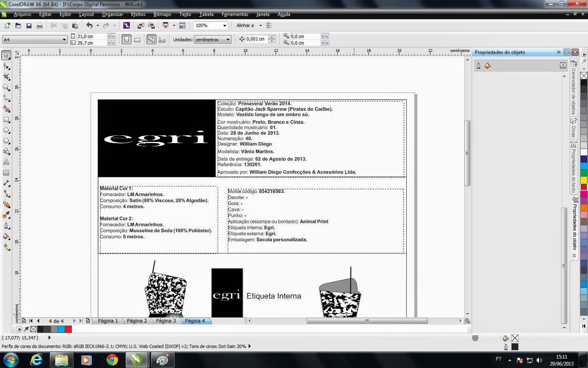
Task: Go to the first page arrow
Action: click(x=31, y=321)
